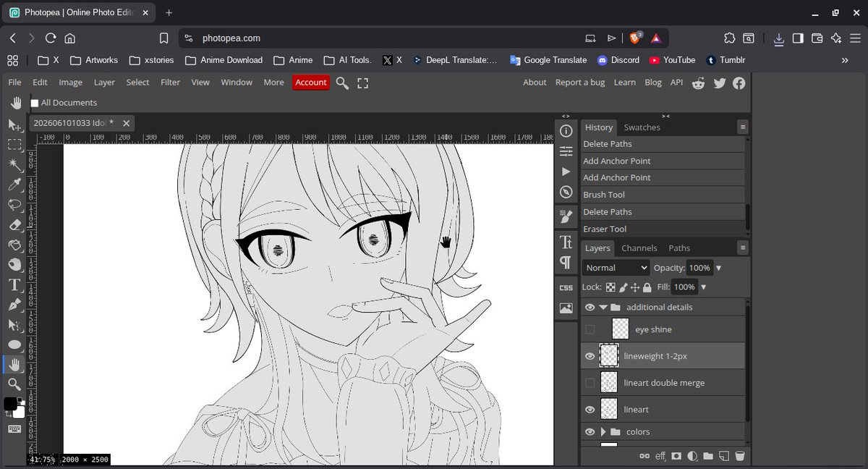Select the Type tool
Screen dimensions: 868x469
pyautogui.click(x=14, y=284)
